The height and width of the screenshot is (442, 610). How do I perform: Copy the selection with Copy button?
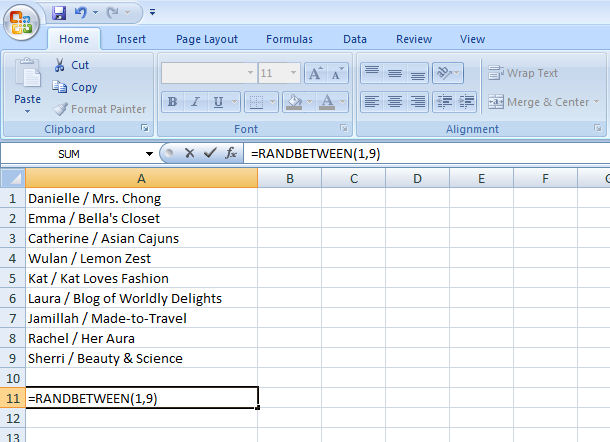(75, 87)
